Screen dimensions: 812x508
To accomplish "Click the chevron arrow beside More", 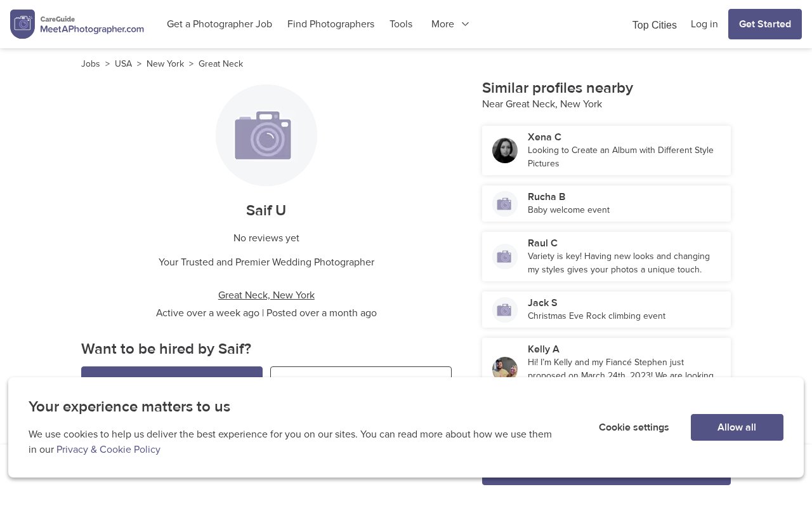I will click(x=465, y=24).
